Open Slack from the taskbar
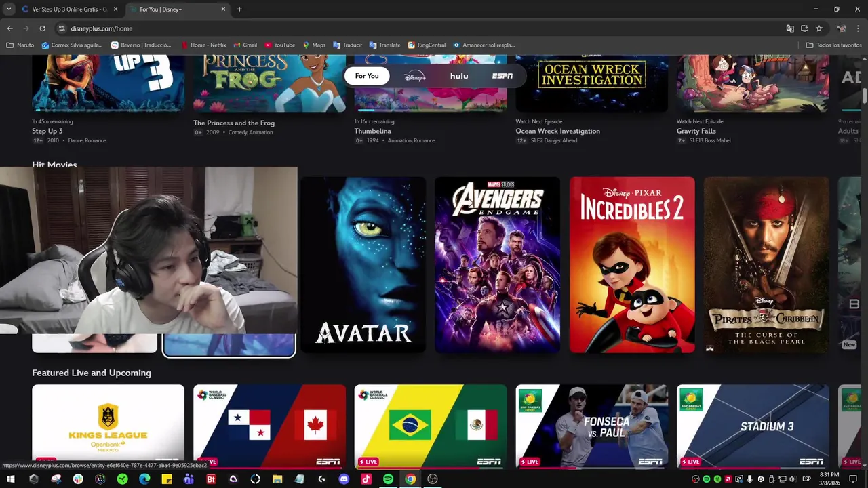Screen dimensions: 868x488 click(78, 479)
